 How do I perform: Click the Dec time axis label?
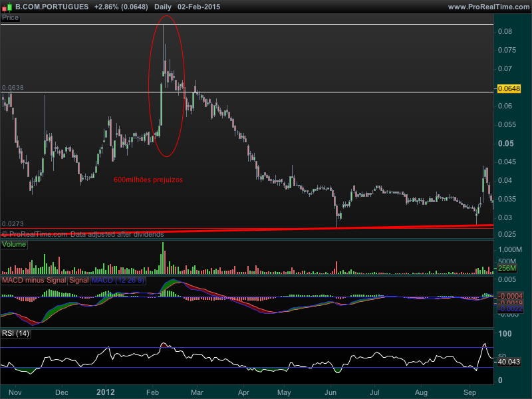pos(62,392)
